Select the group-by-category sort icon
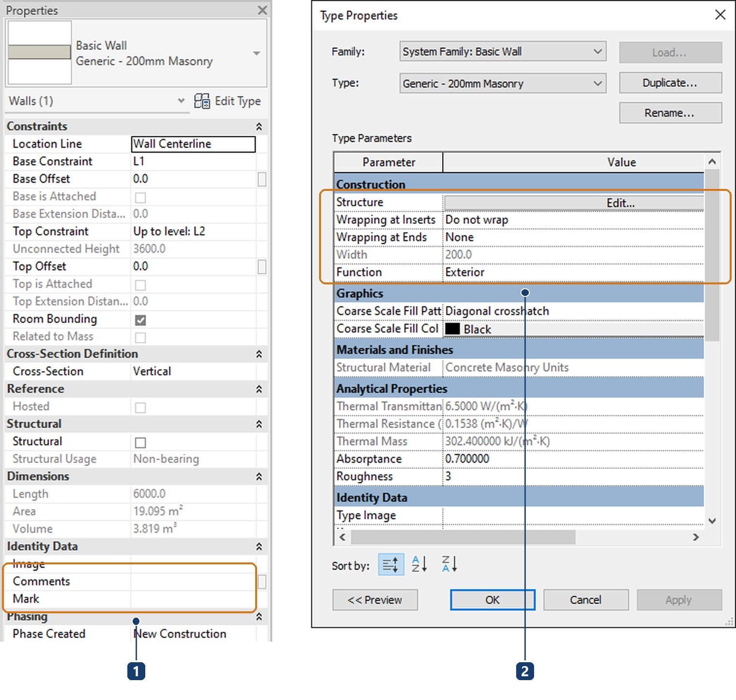 391,565
